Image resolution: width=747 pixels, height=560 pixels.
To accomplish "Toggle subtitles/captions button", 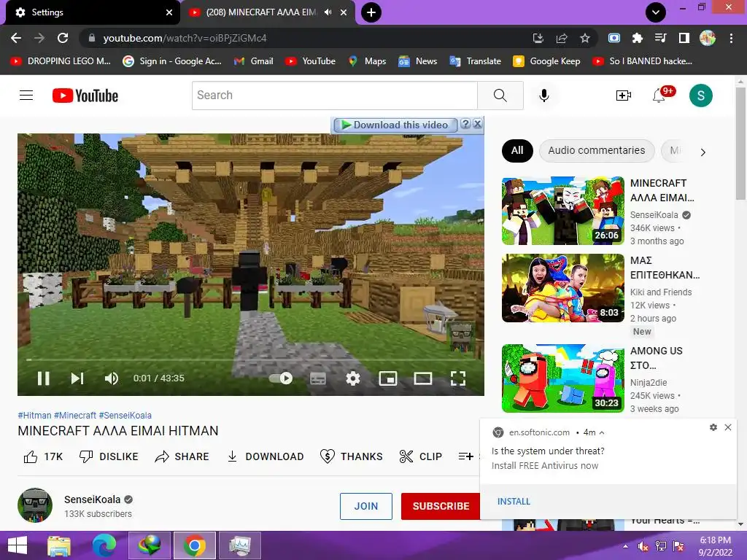I will (x=318, y=378).
